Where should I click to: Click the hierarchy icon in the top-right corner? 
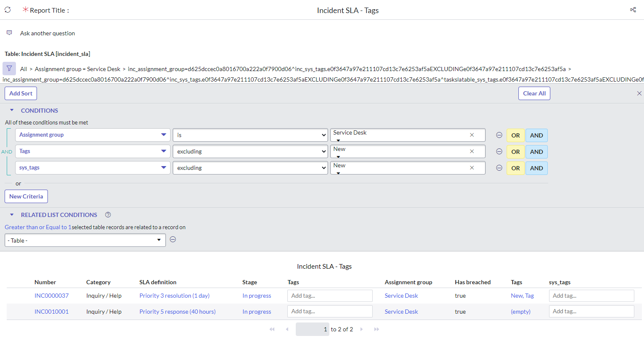pyautogui.click(x=633, y=10)
